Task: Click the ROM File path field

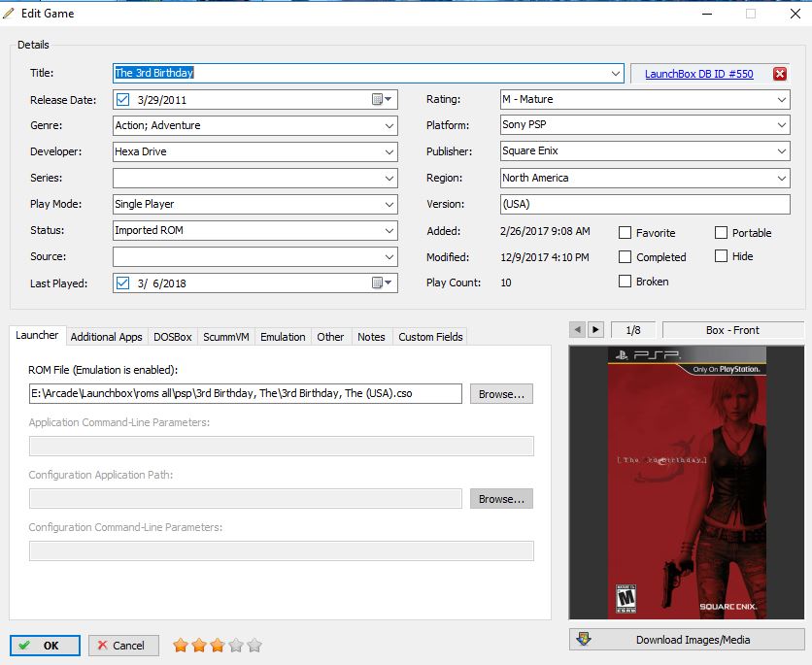Action: (246, 393)
